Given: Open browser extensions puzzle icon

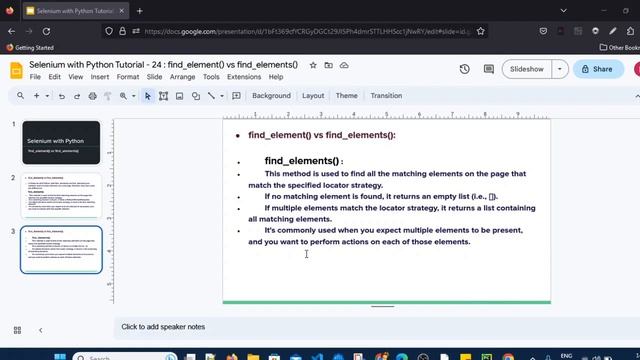Looking at the screenshot, I should [630, 31].
